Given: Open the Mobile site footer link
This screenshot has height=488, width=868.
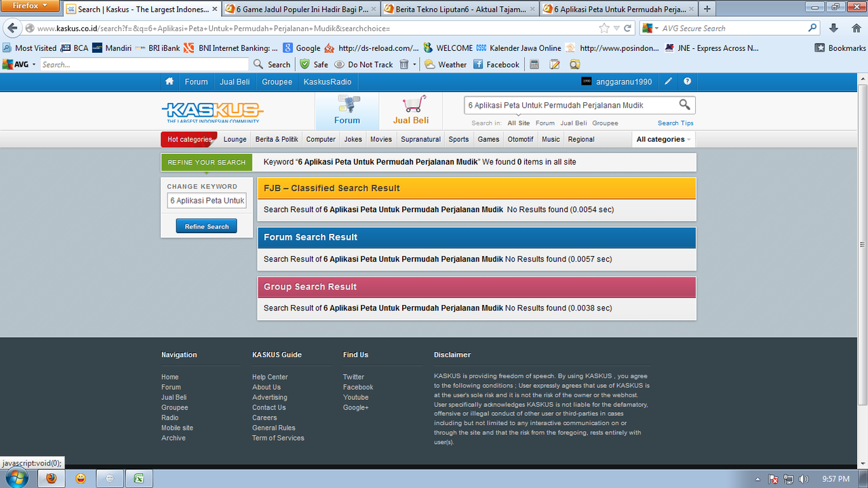Looking at the screenshot, I should [x=177, y=428].
